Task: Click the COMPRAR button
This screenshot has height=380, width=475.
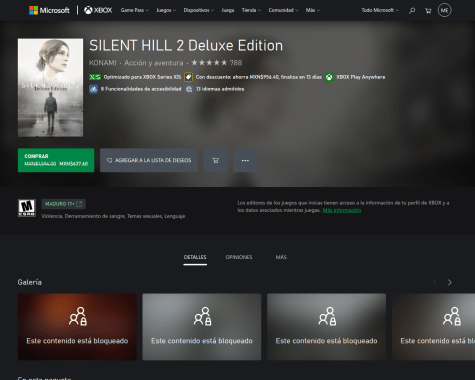Action: [56, 160]
